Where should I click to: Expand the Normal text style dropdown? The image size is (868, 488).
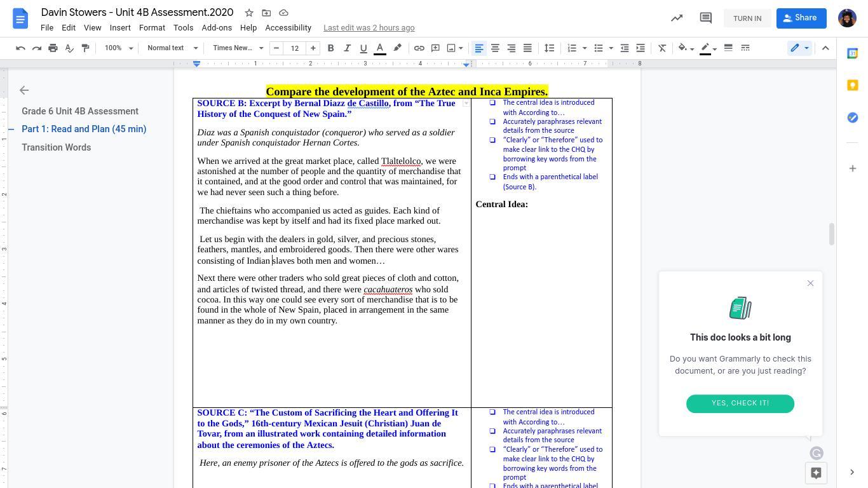click(172, 48)
